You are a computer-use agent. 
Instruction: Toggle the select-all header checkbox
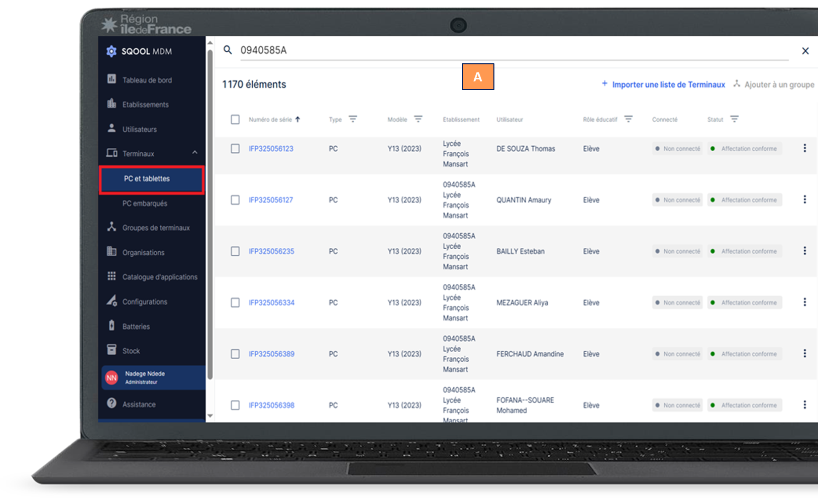pyautogui.click(x=235, y=120)
